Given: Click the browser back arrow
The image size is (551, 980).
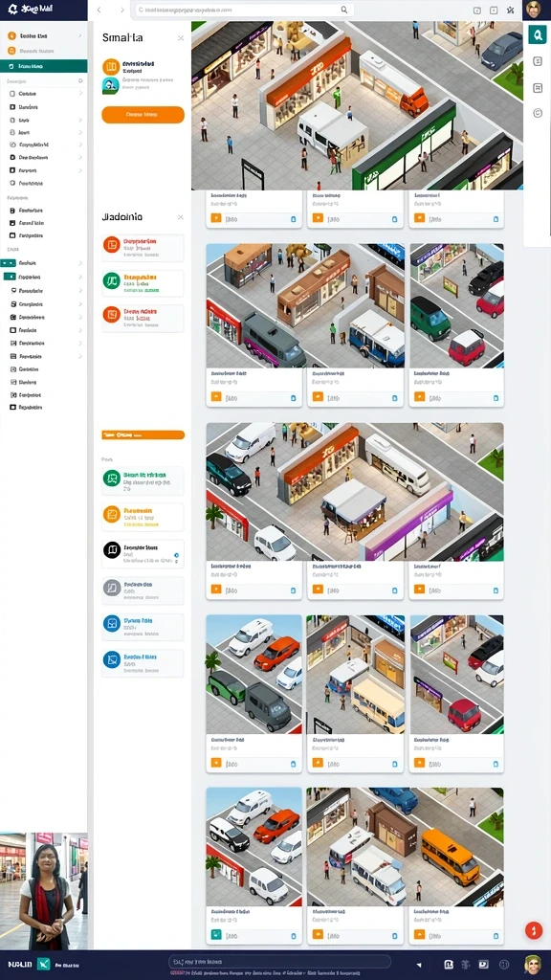Looking at the screenshot, I should 99,10.
